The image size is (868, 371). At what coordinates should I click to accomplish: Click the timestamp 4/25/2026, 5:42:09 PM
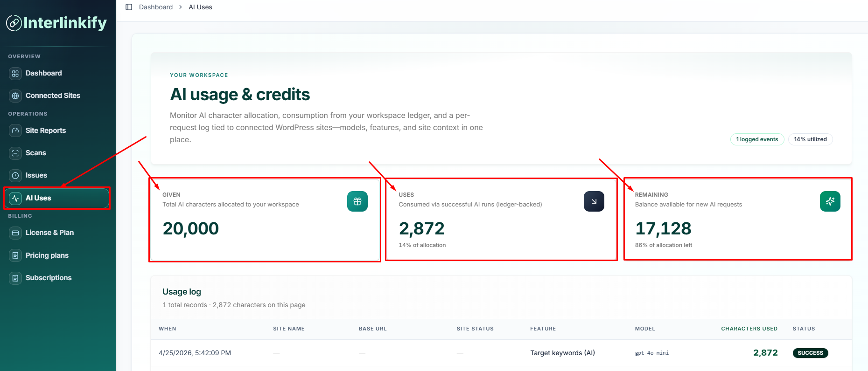pos(195,353)
